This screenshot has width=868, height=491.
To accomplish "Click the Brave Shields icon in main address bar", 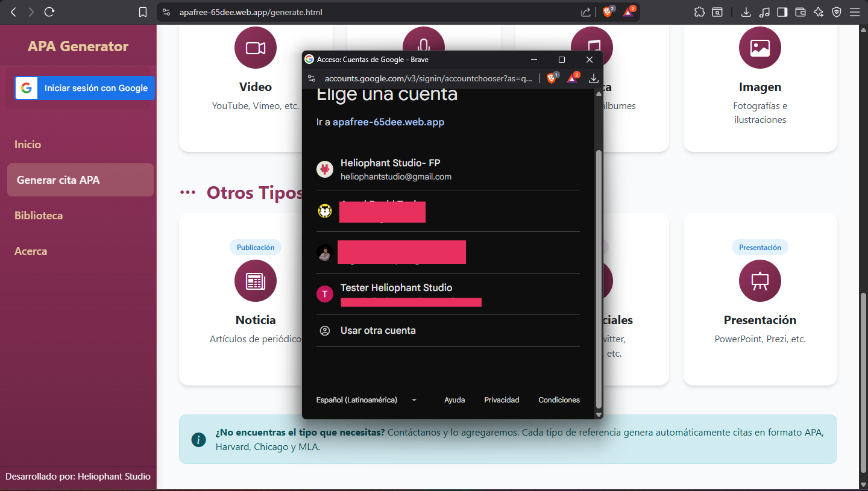I will 608,12.
